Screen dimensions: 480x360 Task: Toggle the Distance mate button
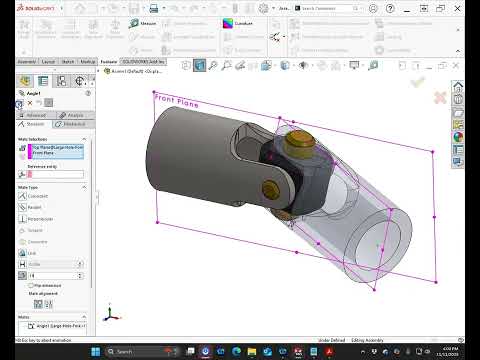tap(22, 264)
